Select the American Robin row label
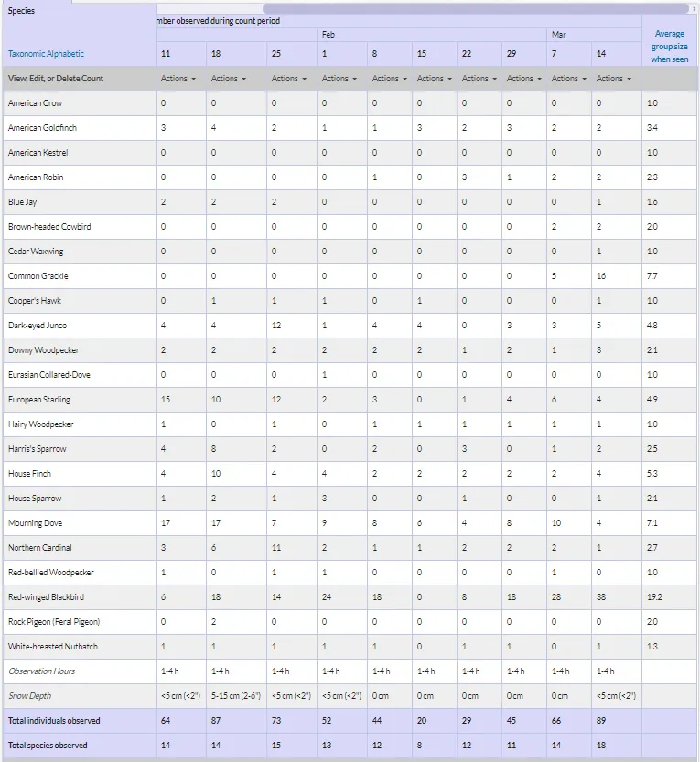Viewport: 700px width, 762px height. pyautogui.click(x=36, y=177)
